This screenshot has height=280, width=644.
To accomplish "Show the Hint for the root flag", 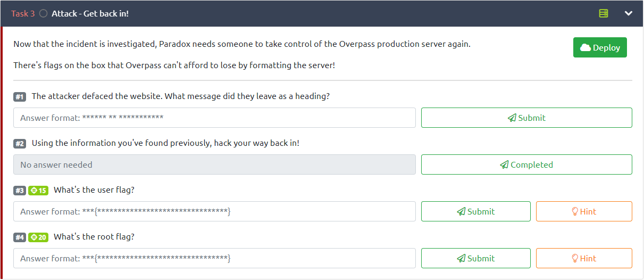I will [584, 258].
